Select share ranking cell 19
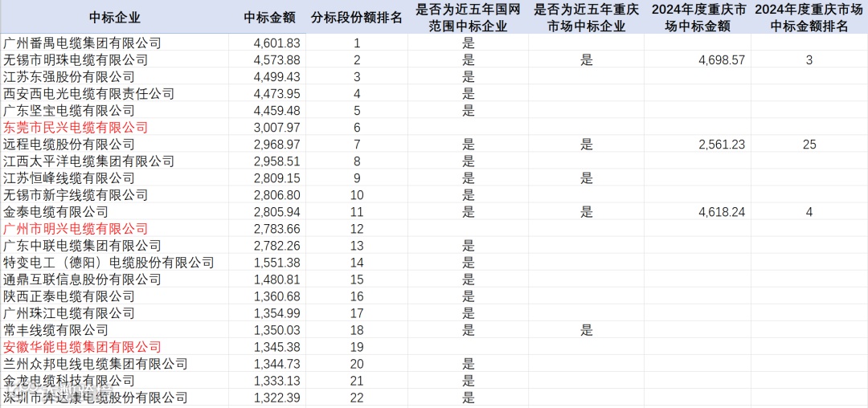This screenshot has width=868, height=408. click(357, 347)
